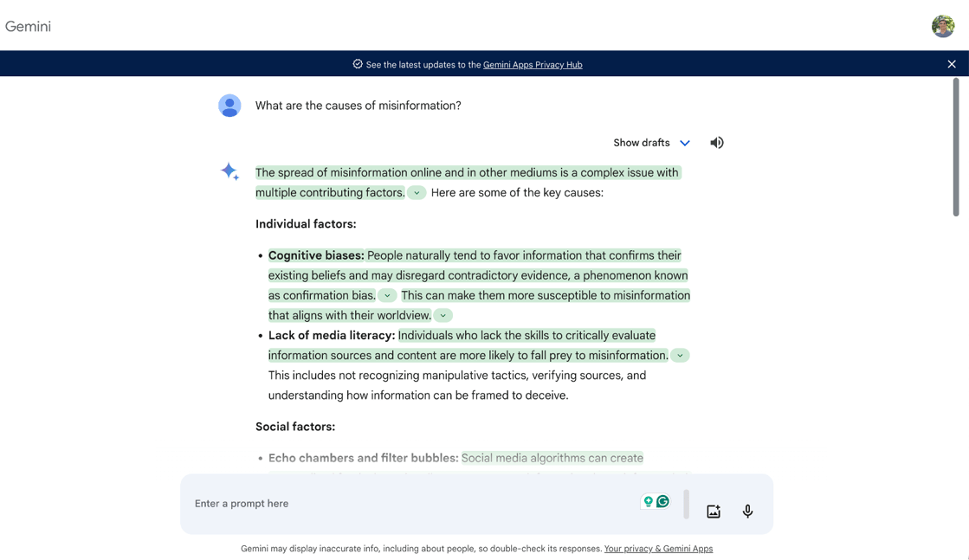969x560 pixels.
Task: Click the Gemini sparkle icon beside response
Action: coord(229,171)
